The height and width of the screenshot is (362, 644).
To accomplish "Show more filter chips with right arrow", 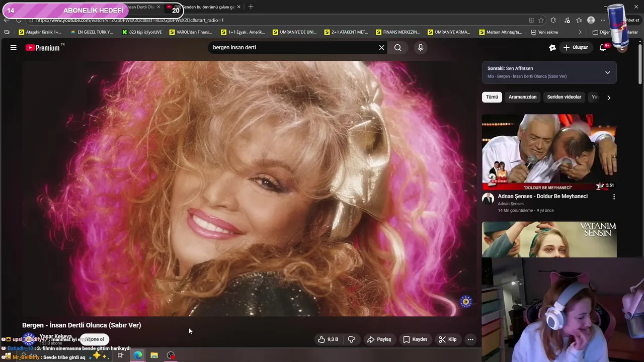I will 609,98.
